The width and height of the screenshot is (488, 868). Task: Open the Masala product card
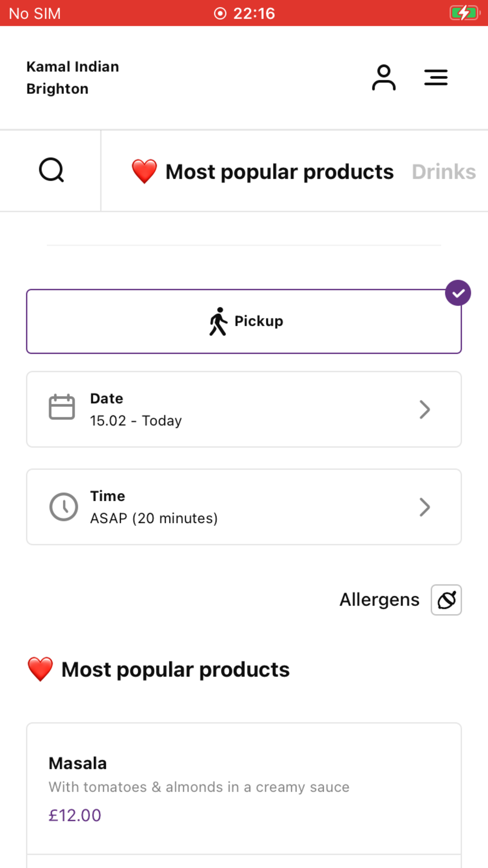point(244,789)
